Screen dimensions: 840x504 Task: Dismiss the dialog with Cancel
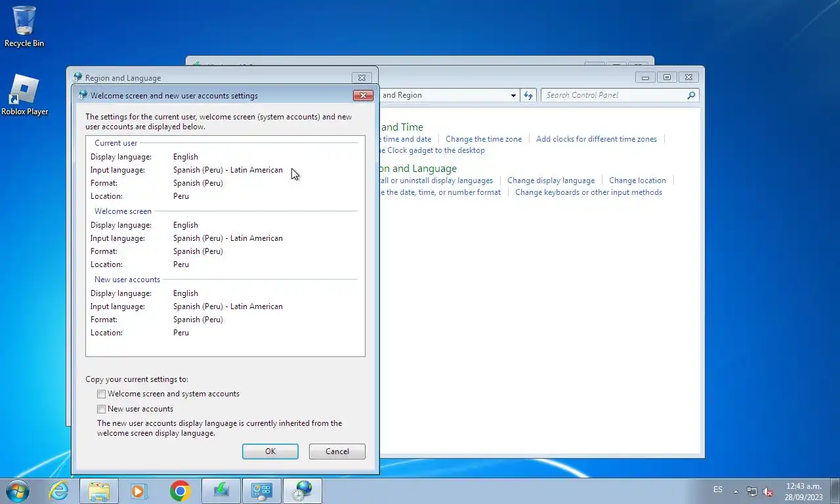337,451
